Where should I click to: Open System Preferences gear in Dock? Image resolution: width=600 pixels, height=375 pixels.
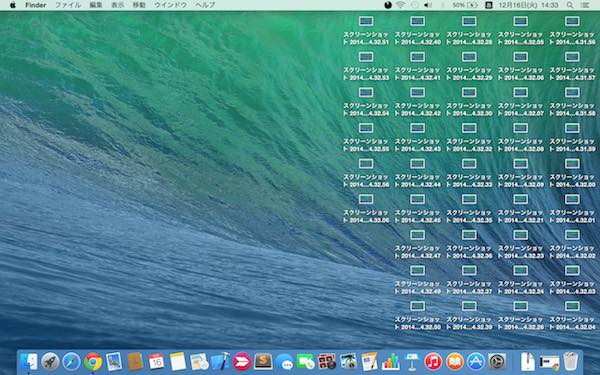click(x=497, y=362)
